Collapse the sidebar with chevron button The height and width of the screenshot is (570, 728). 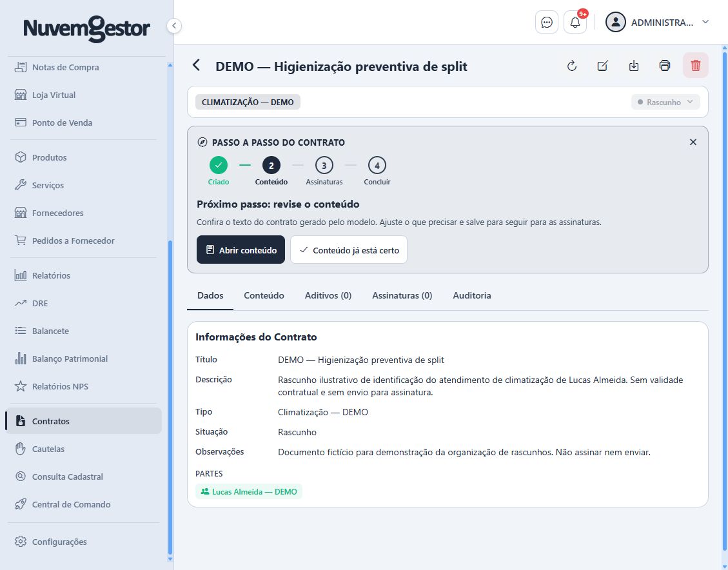(x=174, y=26)
